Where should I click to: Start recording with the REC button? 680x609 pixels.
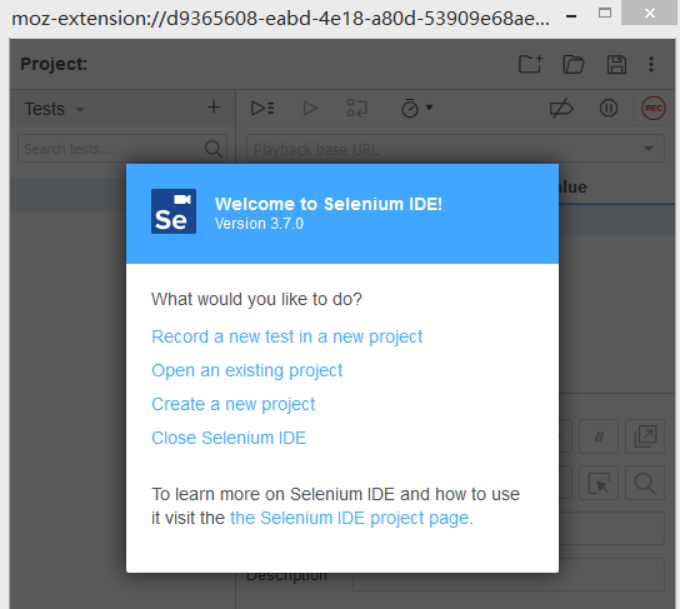click(654, 108)
